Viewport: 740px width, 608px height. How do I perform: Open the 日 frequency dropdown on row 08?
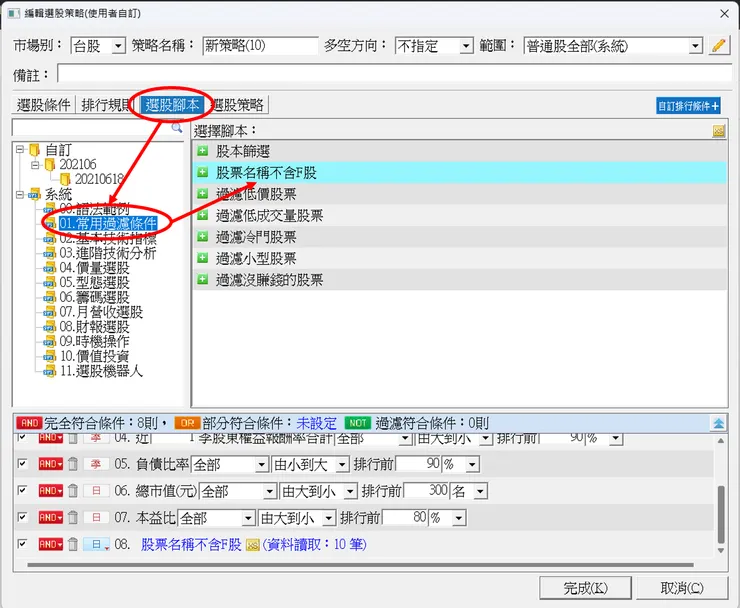(97, 544)
